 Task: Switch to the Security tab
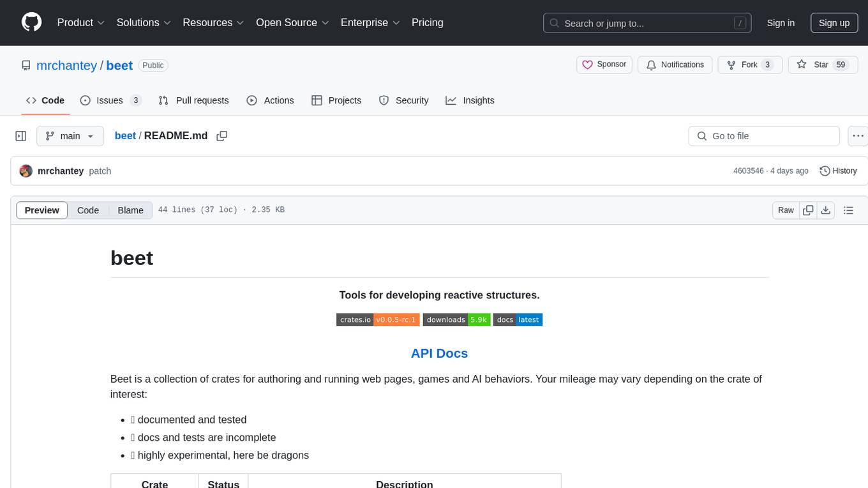click(x=403, y=100)
